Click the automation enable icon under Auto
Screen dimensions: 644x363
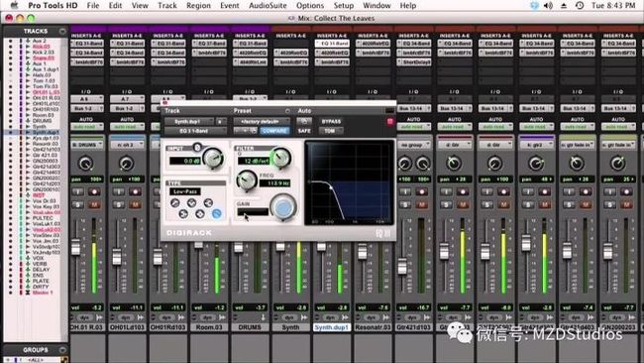click(304, 121)
